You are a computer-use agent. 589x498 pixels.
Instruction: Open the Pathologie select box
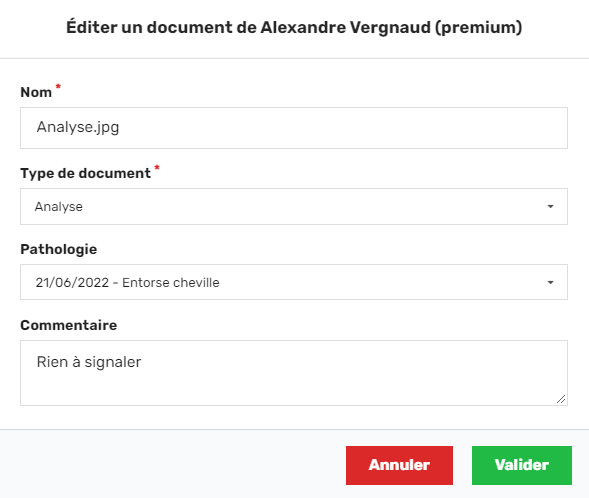(x=294, y=282)
